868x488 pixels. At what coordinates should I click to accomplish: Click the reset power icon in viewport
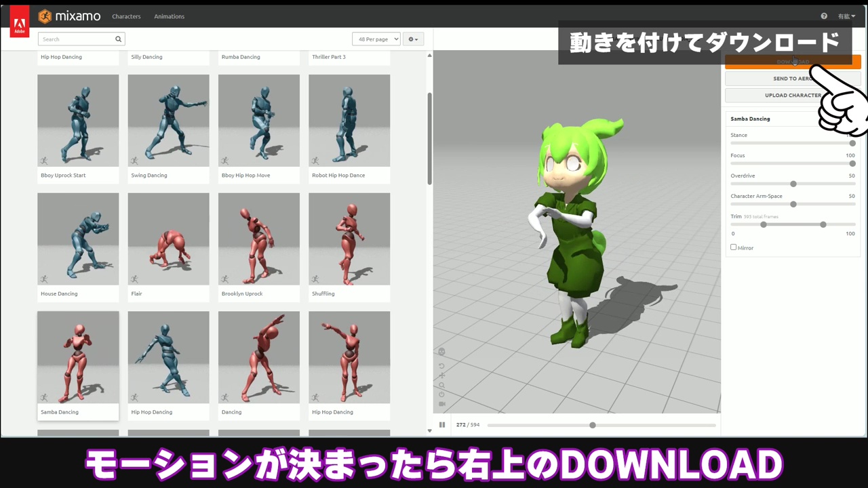click(441, 394)
